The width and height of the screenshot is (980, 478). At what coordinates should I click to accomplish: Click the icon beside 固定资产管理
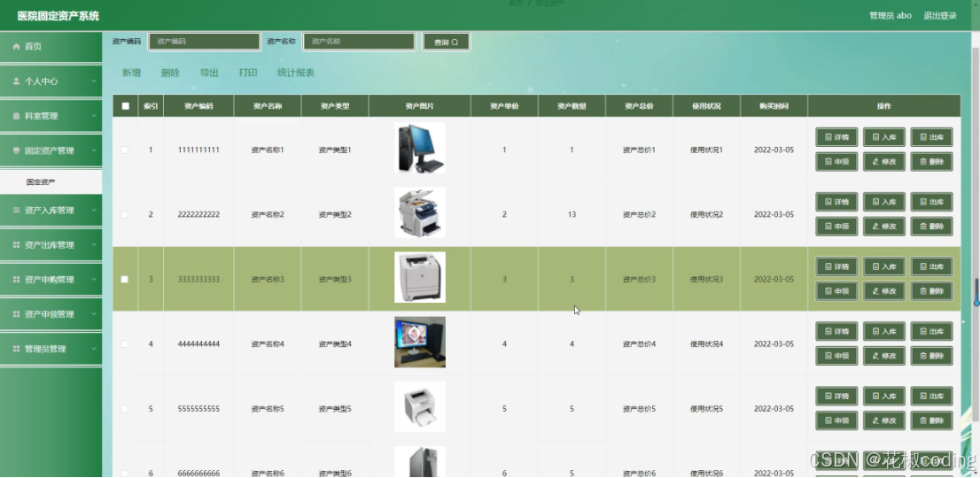[x=16, y=150]
